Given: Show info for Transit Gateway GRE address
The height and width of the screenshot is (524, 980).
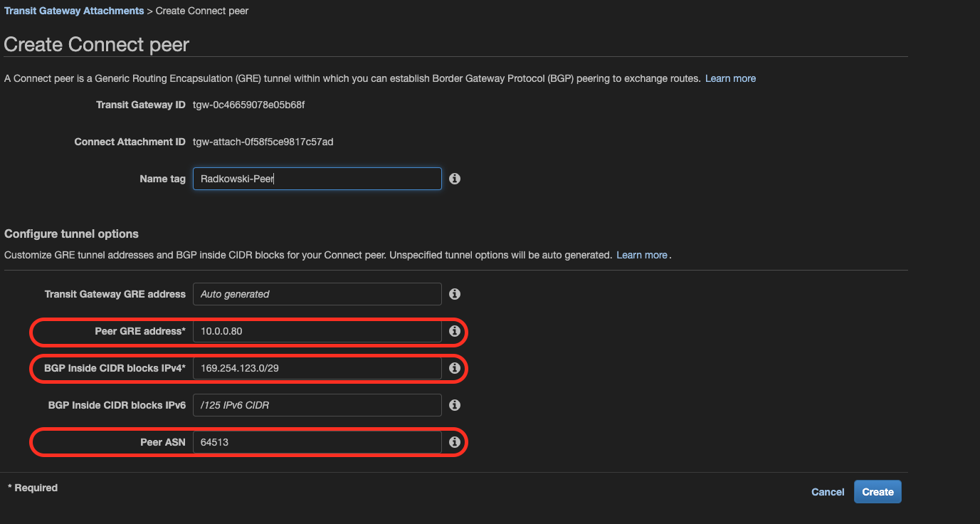Looking at the screenshot, I should (x=455, y=294).
